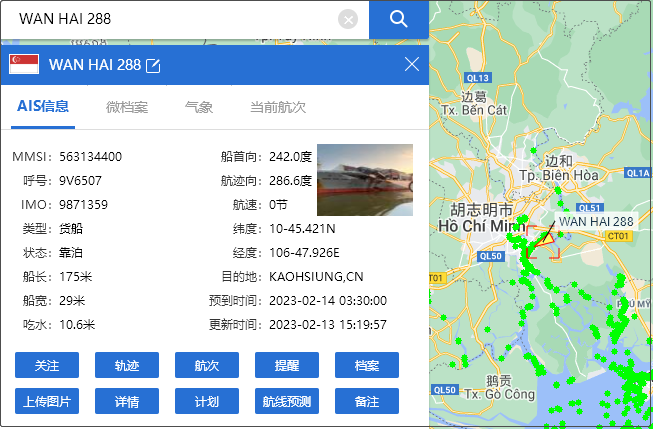653x429 pixels.
Task: Click the magnifier search button
Action: click(398, 19)
